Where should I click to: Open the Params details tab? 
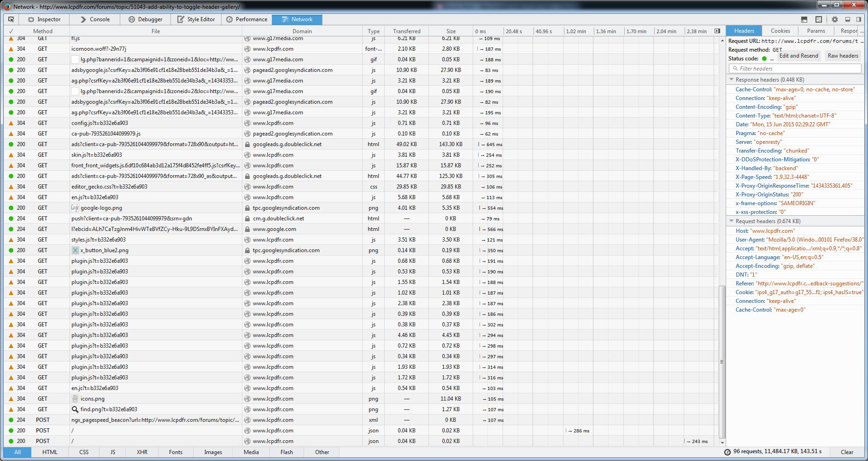pyautogui.click(x=816, y=31)
